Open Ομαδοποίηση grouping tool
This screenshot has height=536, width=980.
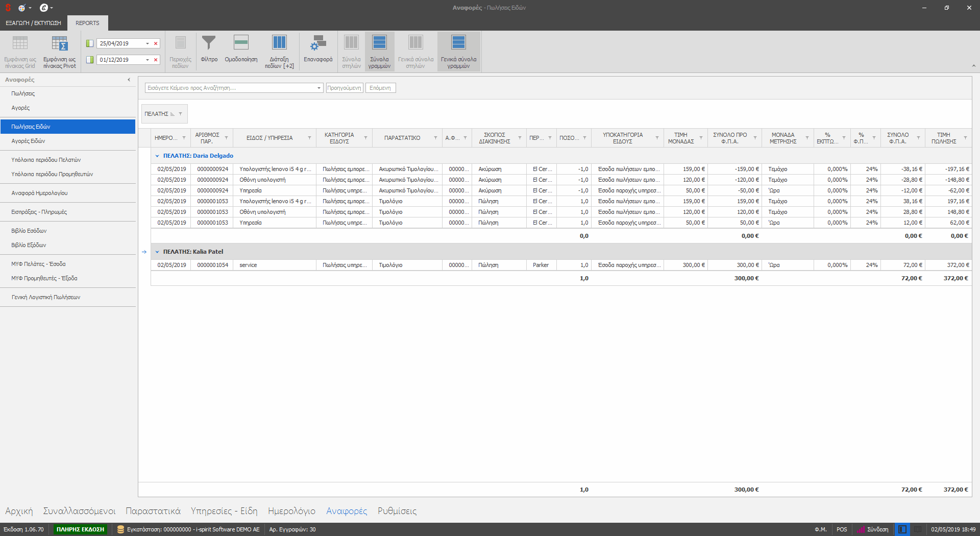point(241,44)
